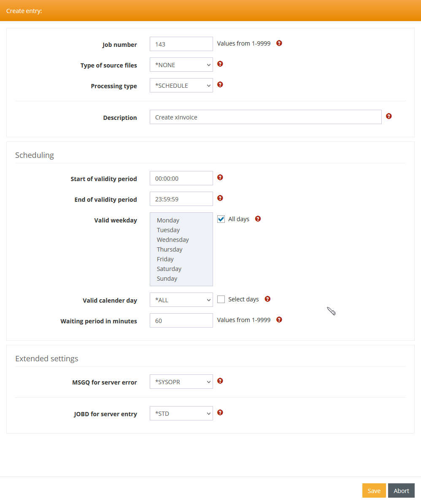421x504 pixels.
Task: Show help for End of validity period
Action: click(x=220, y=198)
